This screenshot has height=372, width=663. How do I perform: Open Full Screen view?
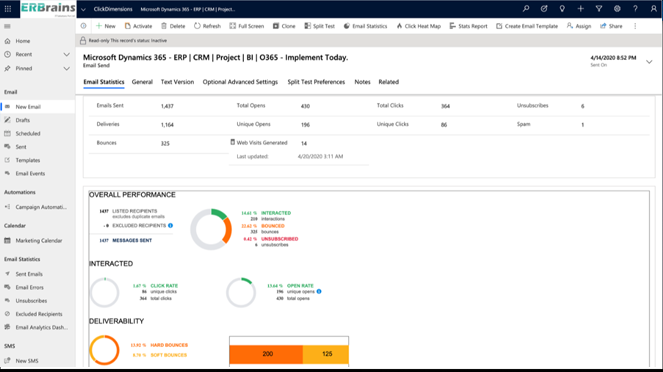247,26
